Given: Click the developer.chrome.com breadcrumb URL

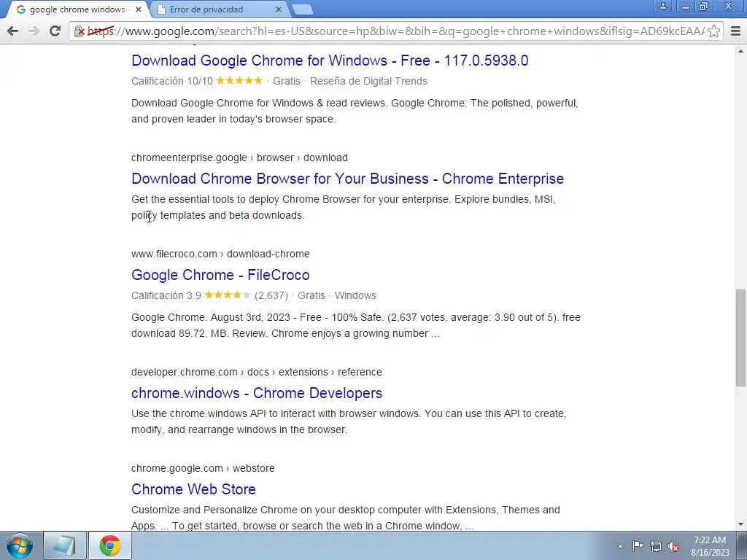Looking at the screenshot, I should 256,372.
